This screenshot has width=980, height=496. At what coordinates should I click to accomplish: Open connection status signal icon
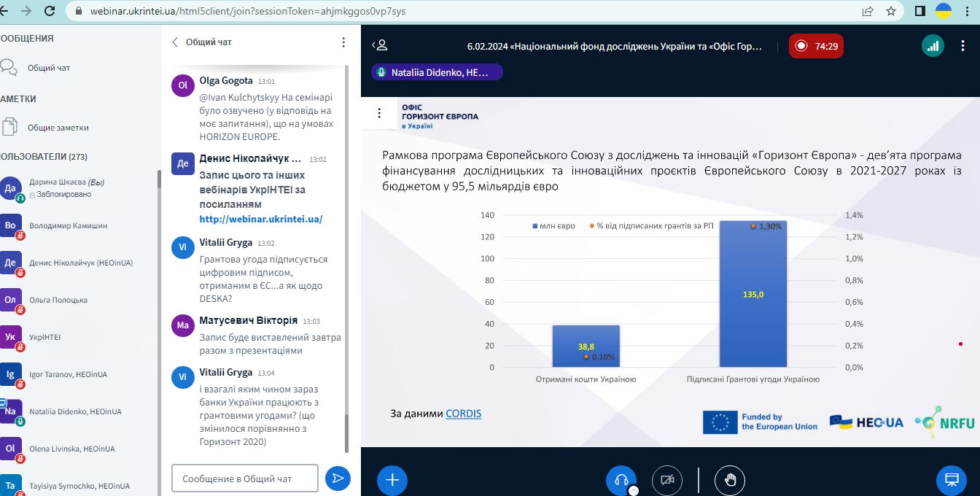click(932, 45)
